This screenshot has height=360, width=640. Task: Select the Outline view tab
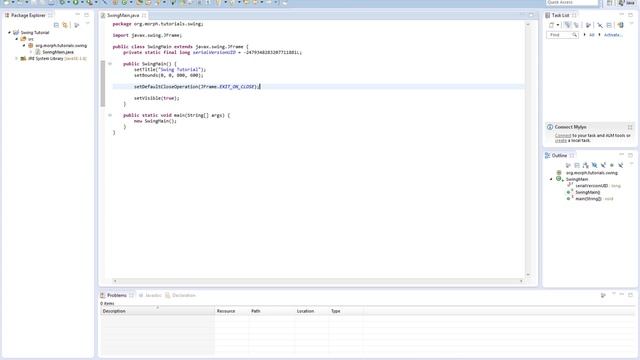click(559, 156)
